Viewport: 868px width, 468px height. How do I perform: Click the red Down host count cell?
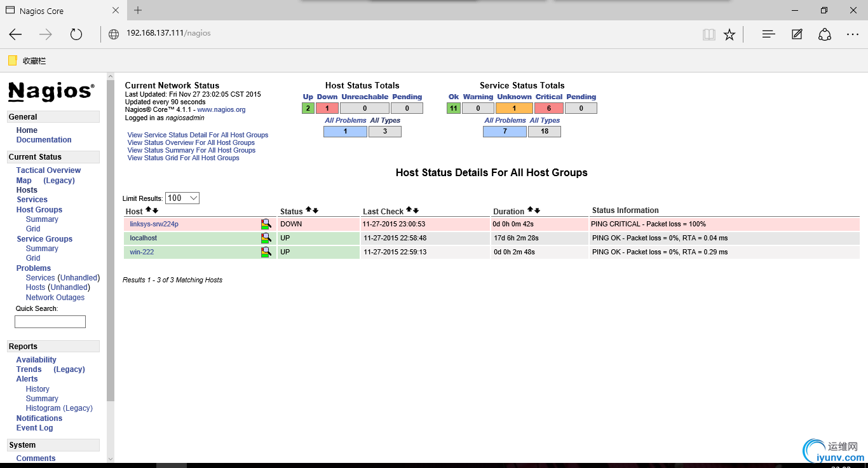(x=327, y=108)
